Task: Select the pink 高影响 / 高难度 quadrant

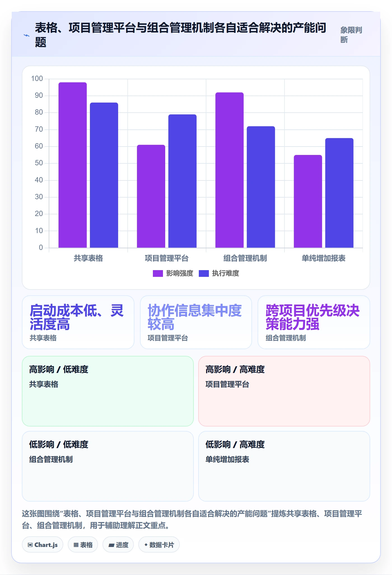Action: [x=284, y=391]
